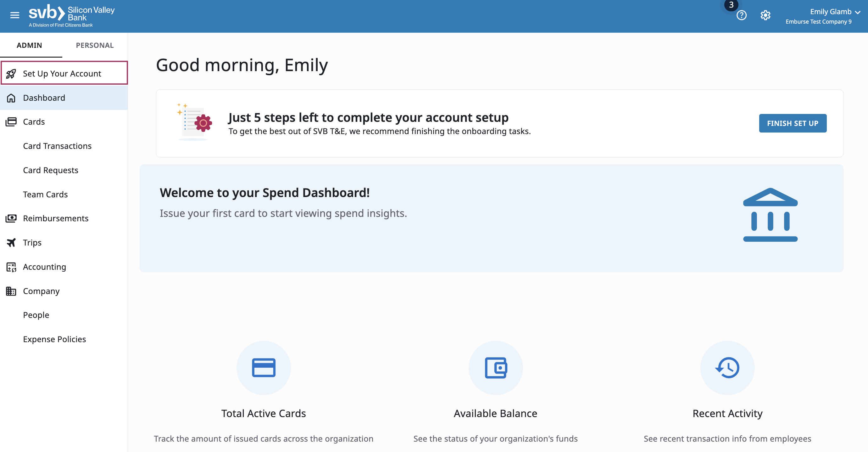Open the settings gear icon
This screenshot has width=868, height=452.
click(765, 15)
